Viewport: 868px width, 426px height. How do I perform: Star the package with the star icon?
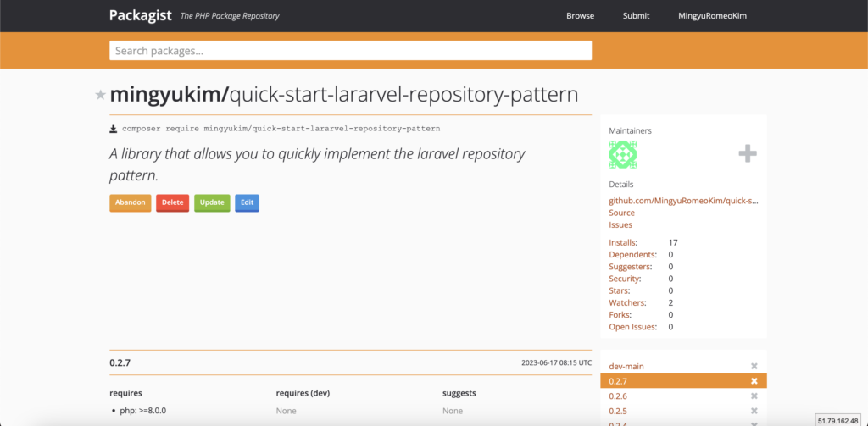(x=100, y=95)
